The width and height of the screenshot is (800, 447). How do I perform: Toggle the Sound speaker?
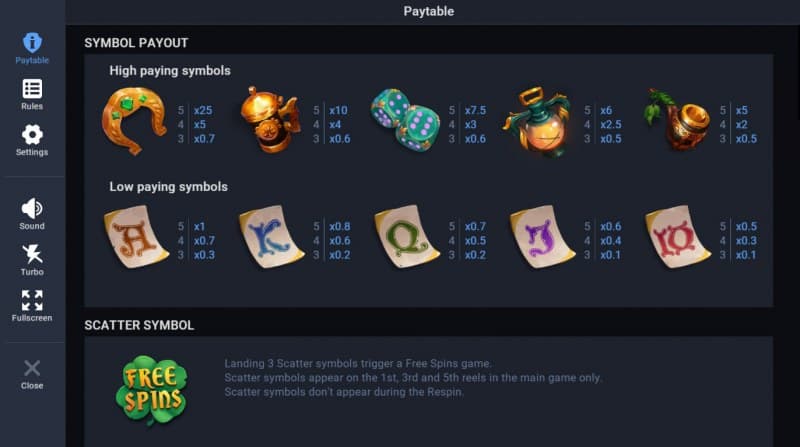(x=32, y=213)
